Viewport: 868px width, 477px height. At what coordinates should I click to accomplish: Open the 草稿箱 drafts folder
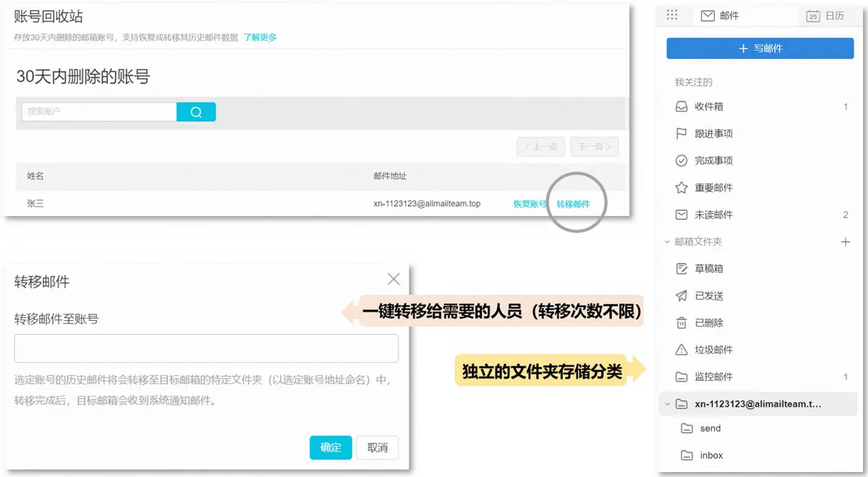708,269
